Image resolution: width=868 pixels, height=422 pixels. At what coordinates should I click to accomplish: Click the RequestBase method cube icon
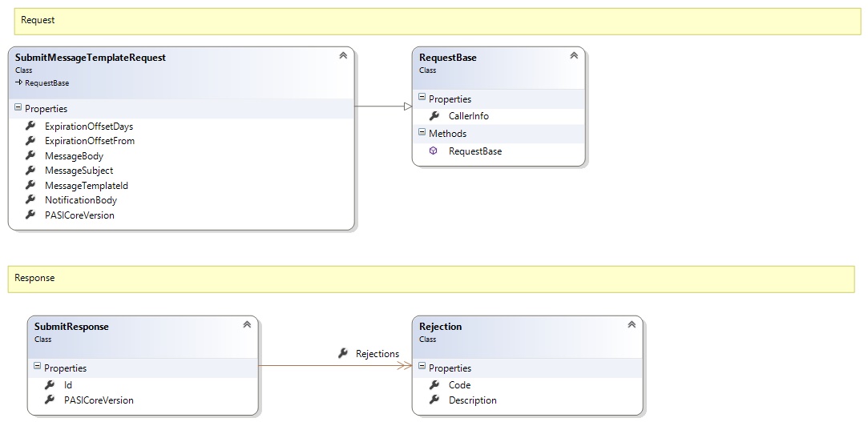tap(434, 151)
